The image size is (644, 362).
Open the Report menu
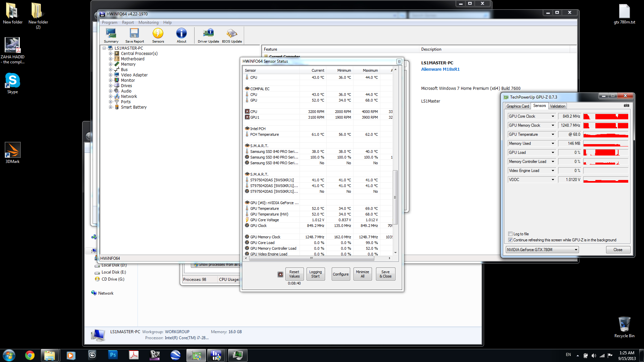pos(128,22)
